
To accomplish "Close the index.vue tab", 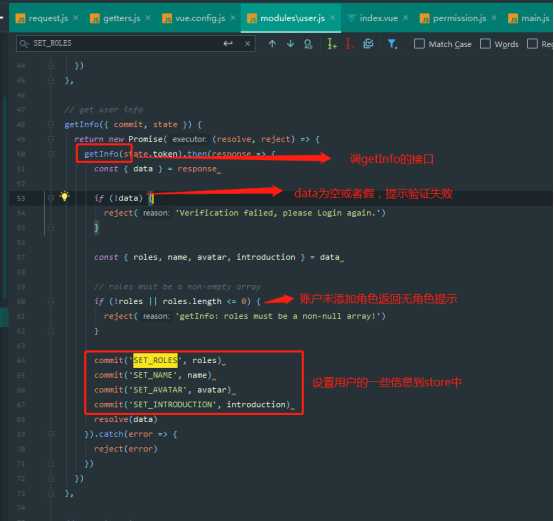I will coord(405,18).
